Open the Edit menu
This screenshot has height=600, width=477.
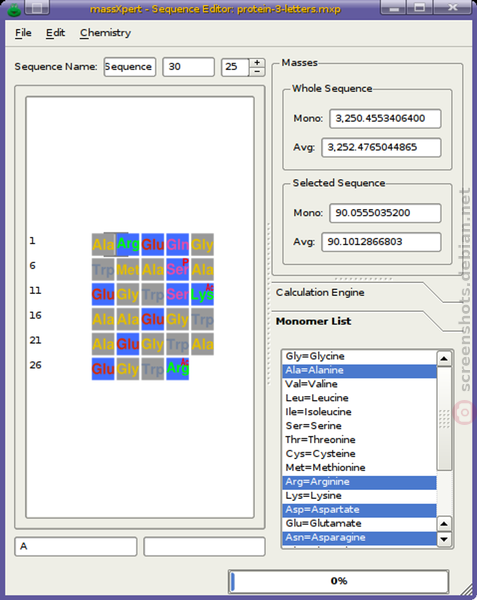click(55, 33)
